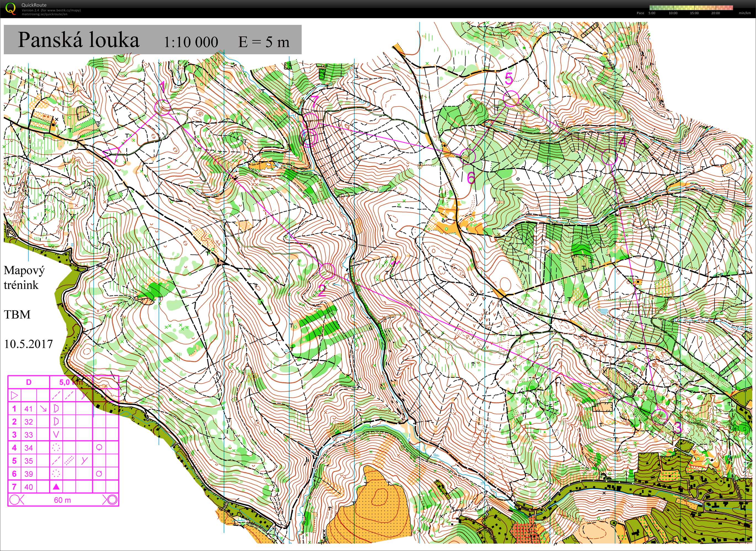Click the southeast arrow symbol in row 1
756x551 pixels.
coord(43,409)
